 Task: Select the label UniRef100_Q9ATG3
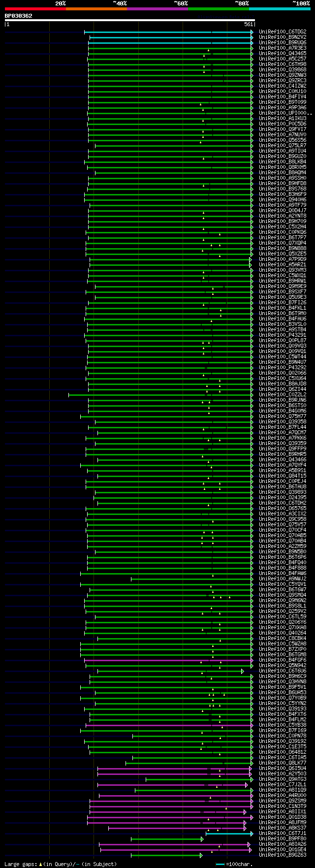tap(283, 779)
